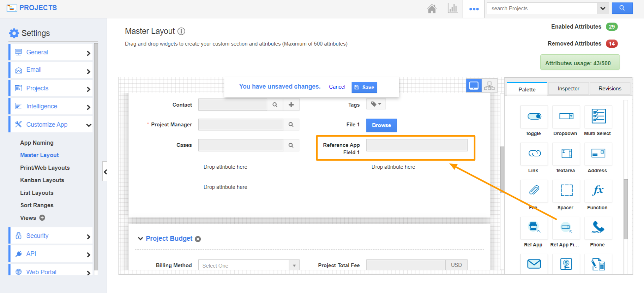Expand the API settings menu

coord(51,254)
